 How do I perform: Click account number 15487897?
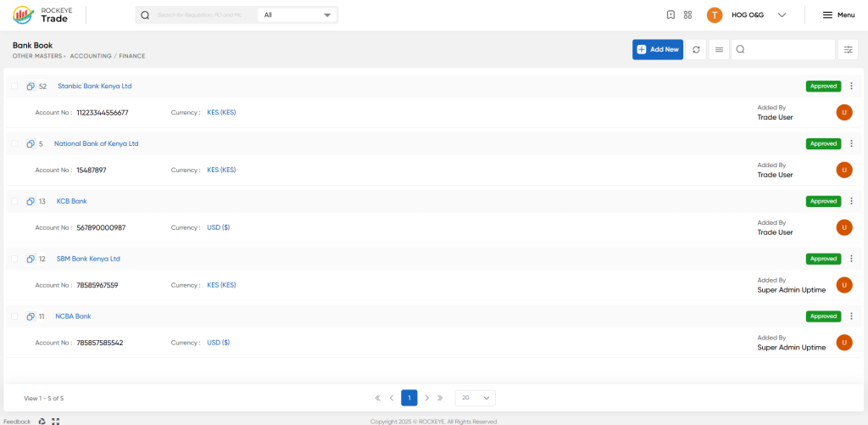pyautogui.click(x=92, y=171)
